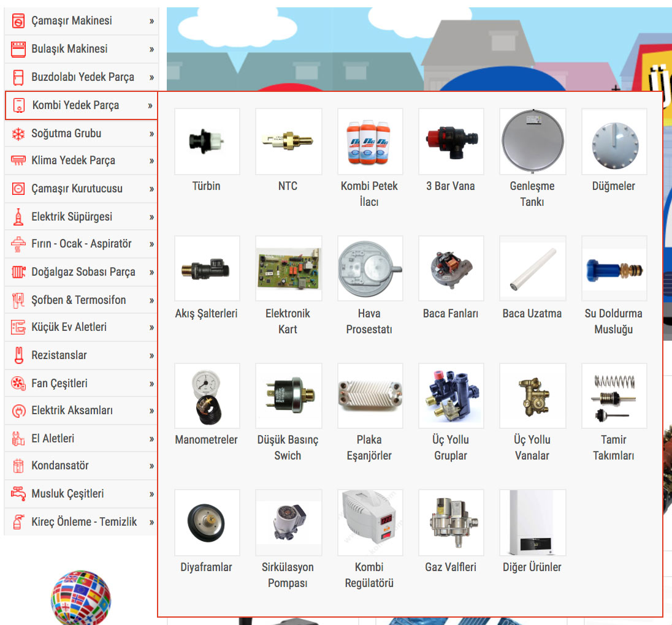Viewport: 672px width, 625px height.
Task: Go to the Kombi Regülatörü category link
Action: (x=369, y=575)
